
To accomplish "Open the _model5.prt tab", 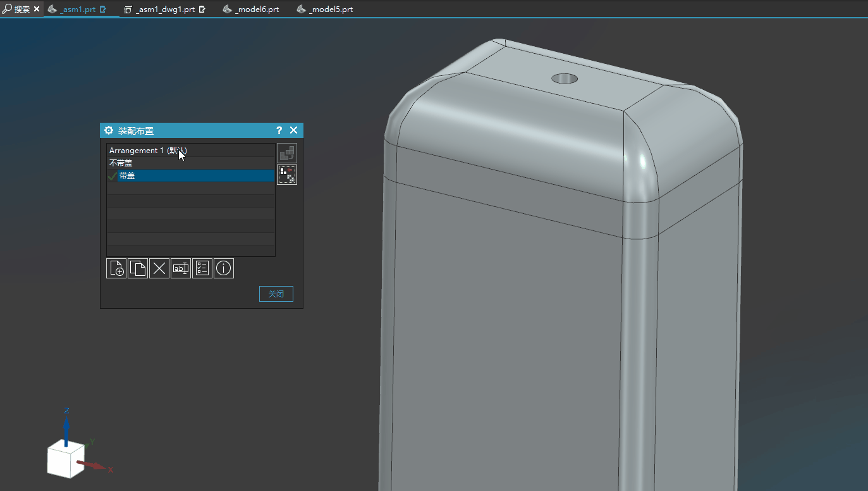I will click(331, 9).
